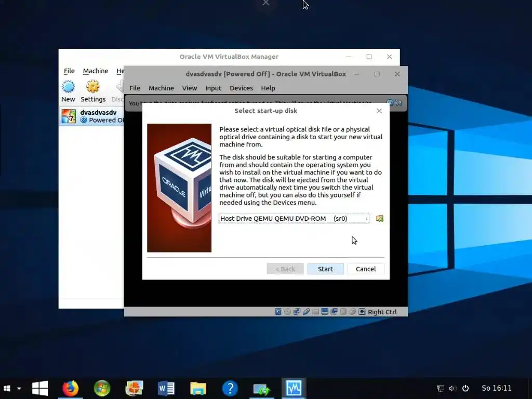Open the Input menu in the VM window
This screenshot has width=532, height=399.
(213, 88)
